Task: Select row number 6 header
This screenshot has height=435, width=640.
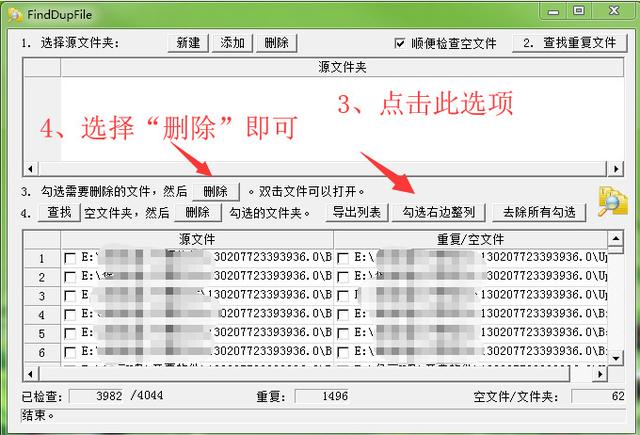Action: (42, 352)
